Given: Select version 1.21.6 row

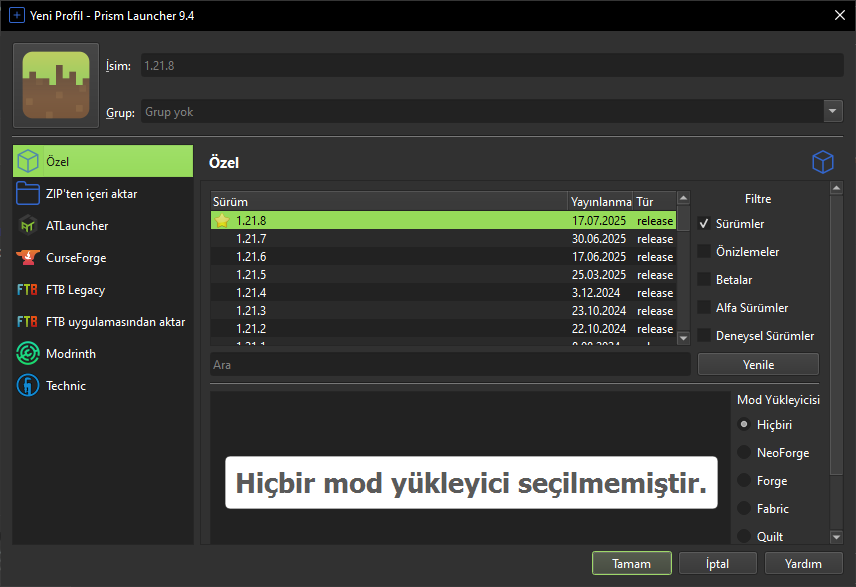Looking at the screenshot, I should [443, 257].
